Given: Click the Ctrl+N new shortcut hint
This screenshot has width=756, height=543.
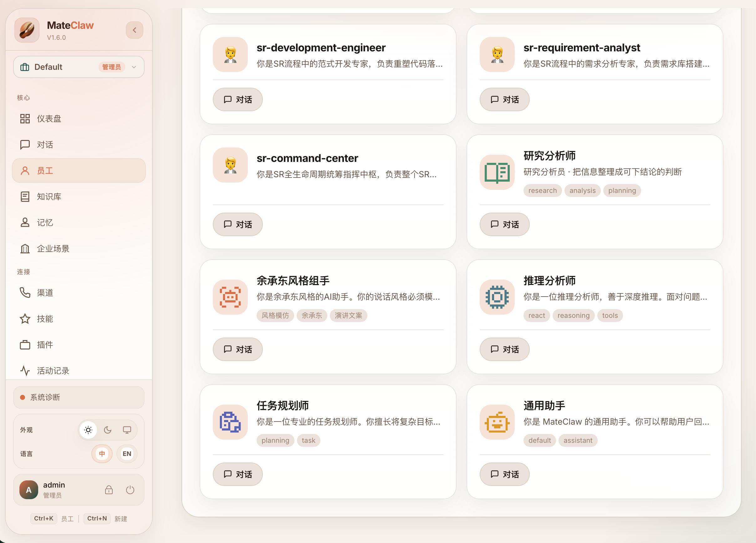Looking at the screenshot, I should (x=97, y=519).
